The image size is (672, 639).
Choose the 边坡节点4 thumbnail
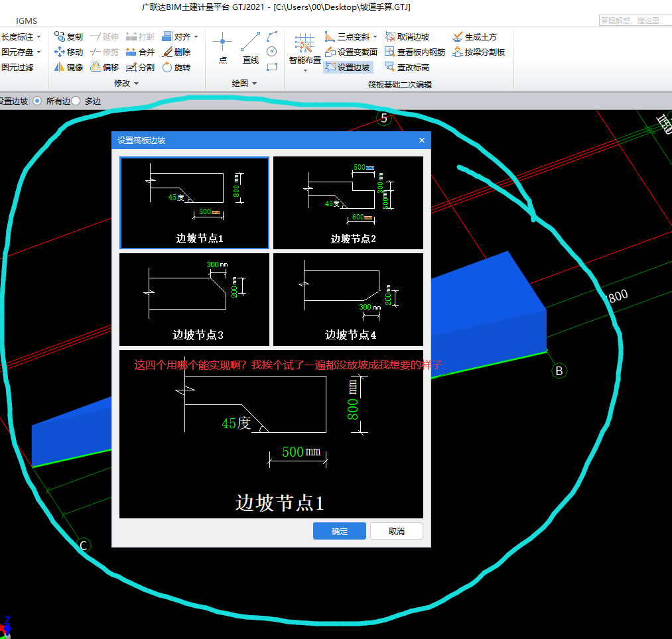point(348,300)
